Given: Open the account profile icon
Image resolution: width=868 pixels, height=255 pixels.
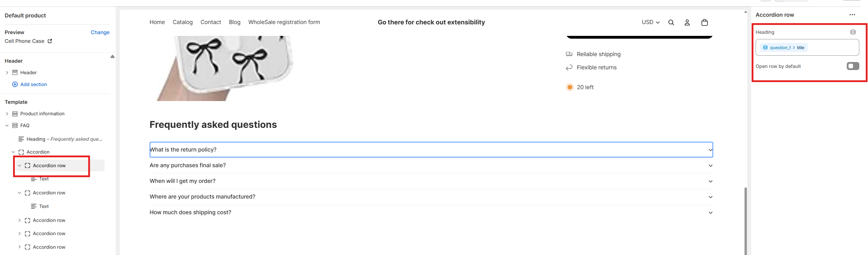Looking at the screenshot, I should [x=687, y=23].
